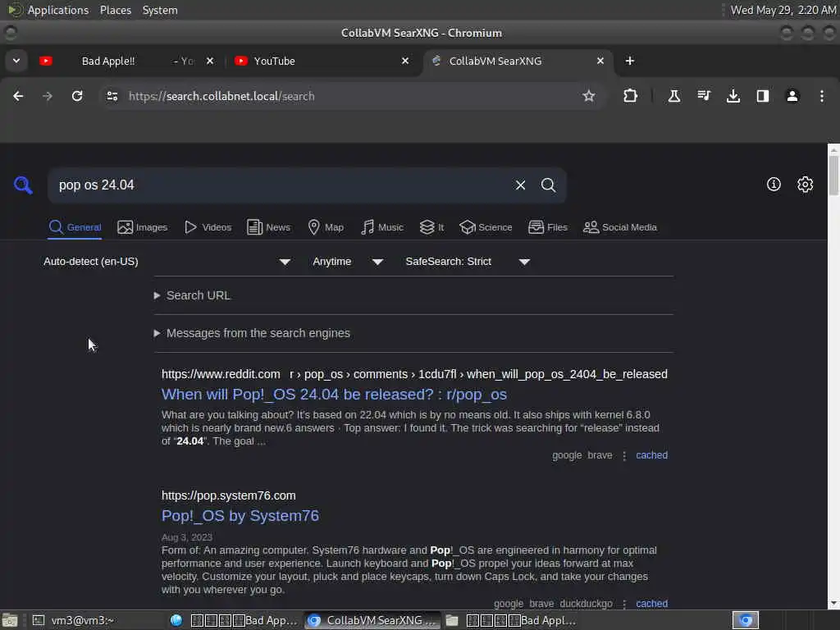Switch to Map category
The image size is (840, 630).
point(326,227)
